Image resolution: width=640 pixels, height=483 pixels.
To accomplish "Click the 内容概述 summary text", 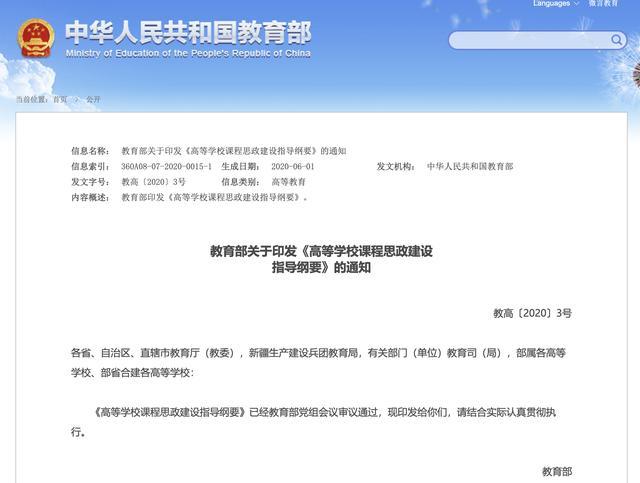I will click(x=214, y=198).
